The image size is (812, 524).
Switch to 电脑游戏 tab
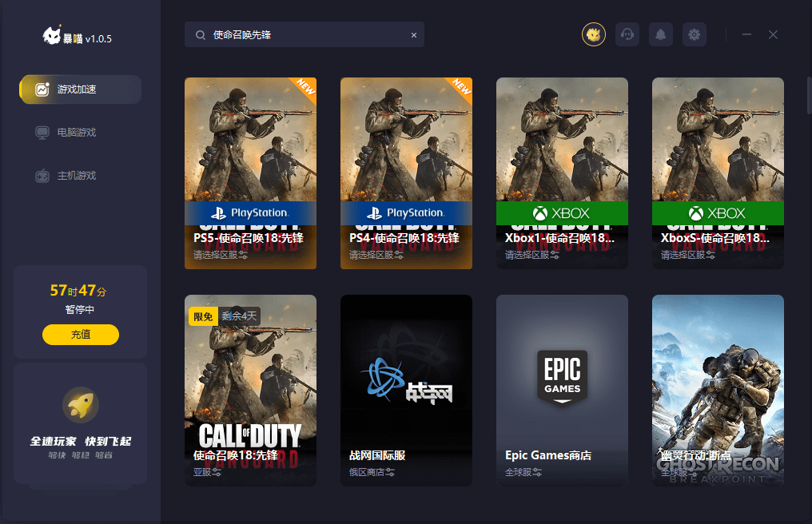[76, 133]
